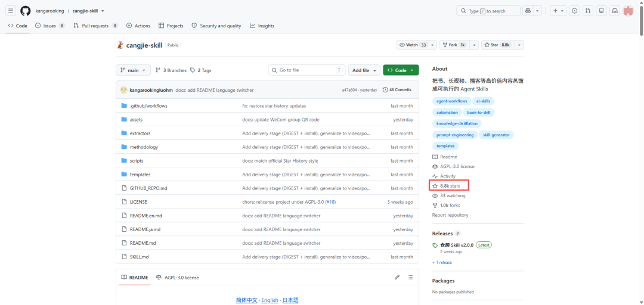Screen dimensions: 644x305
Task: Open the + 1 release link
Action: point(442,262)
